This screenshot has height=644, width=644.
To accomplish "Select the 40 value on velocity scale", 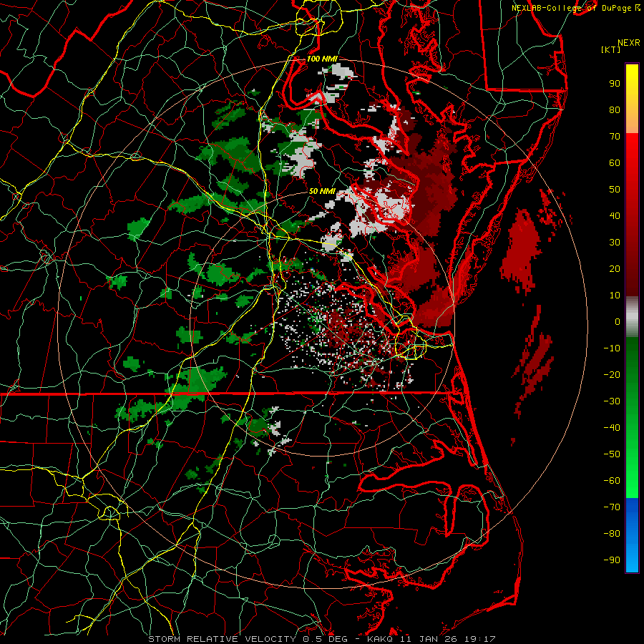I will click(615, 215).
